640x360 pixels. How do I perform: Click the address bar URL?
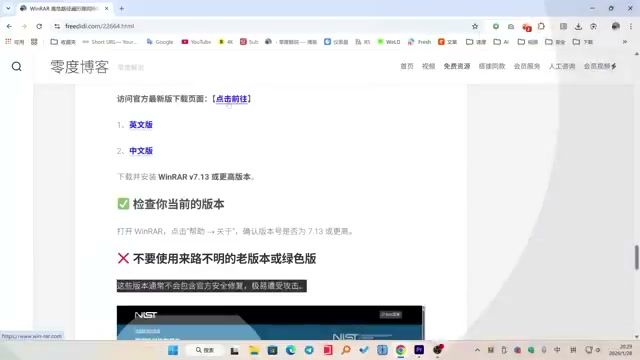pyautogui.click(x=100, y=26)
